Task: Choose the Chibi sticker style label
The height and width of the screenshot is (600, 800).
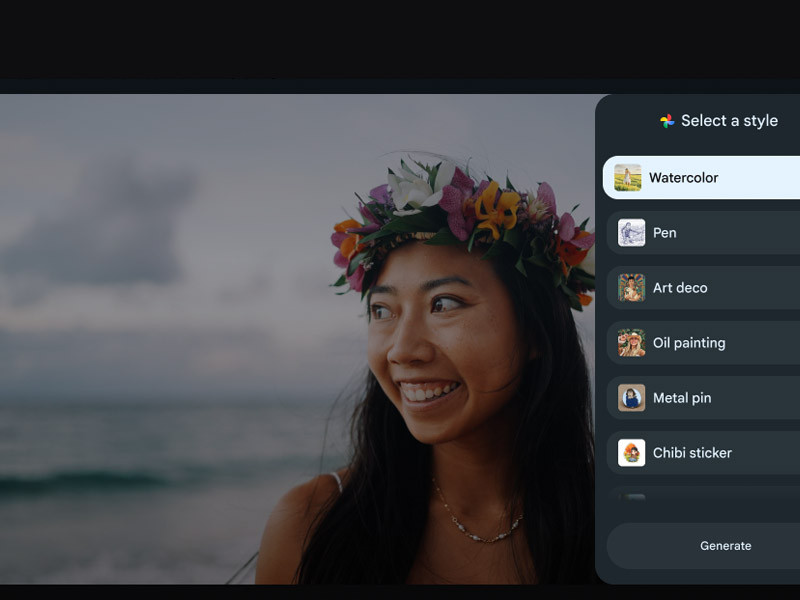Action: [692, 453]
